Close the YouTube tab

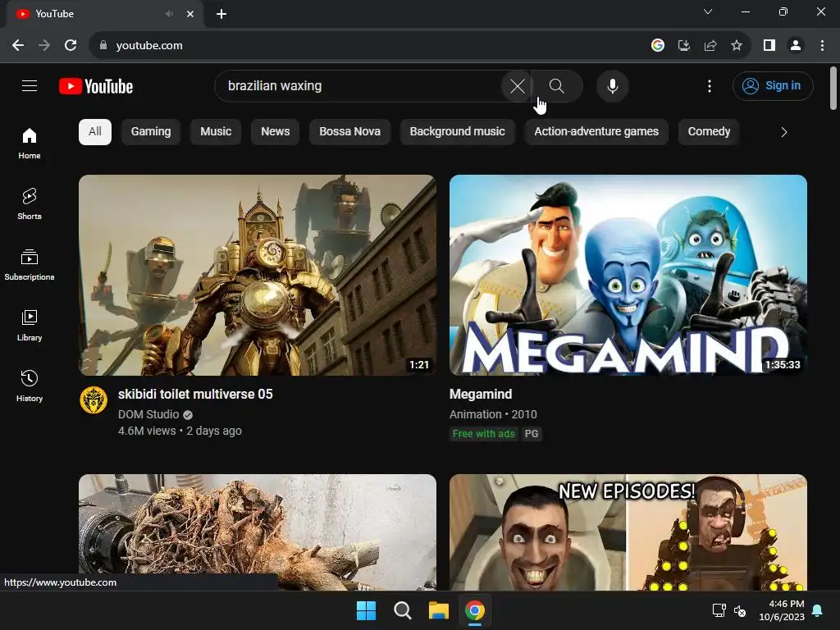190,14
